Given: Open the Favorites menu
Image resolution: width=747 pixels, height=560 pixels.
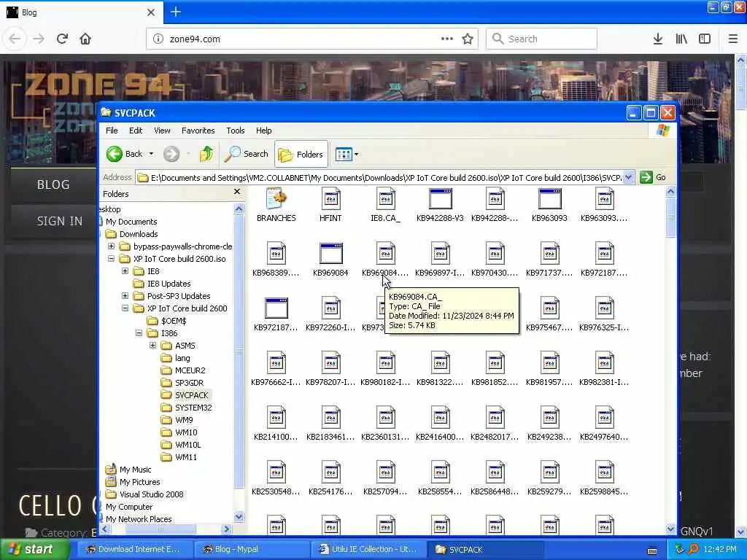Looking at the screenshot, I should click(x=198, y=131).
